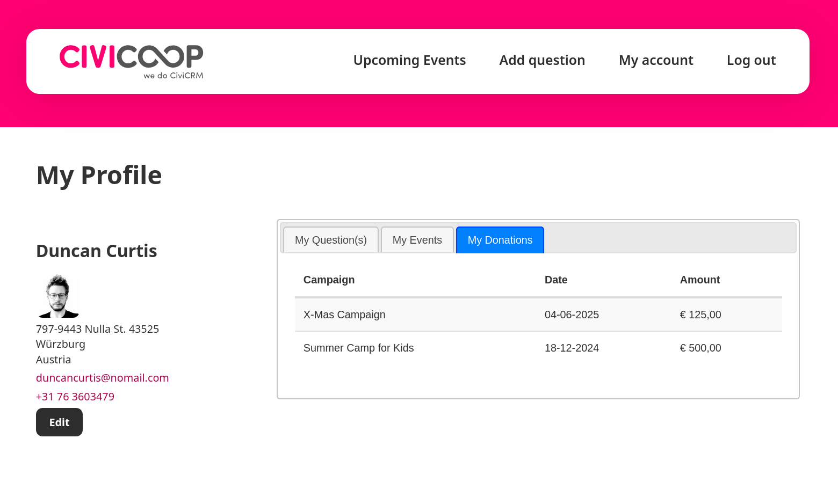The height and width of the screenshot is (504, 838).
Task: Click the CiviCoop logo
Action: tap(131, 62)
